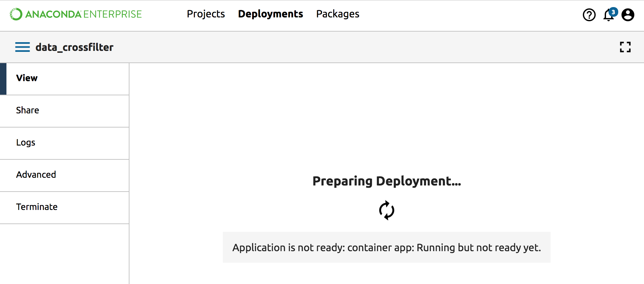Open the Share sidebar item
The height and width of the screenshot is (284, 644).
[28, 110]
